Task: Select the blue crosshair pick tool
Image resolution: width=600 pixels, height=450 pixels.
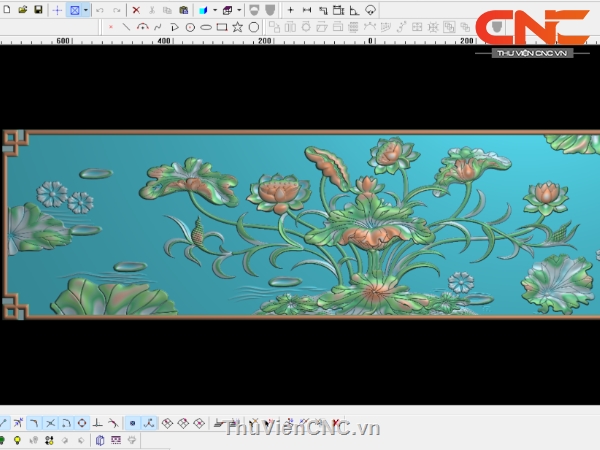Action: (x=57, y=10)
